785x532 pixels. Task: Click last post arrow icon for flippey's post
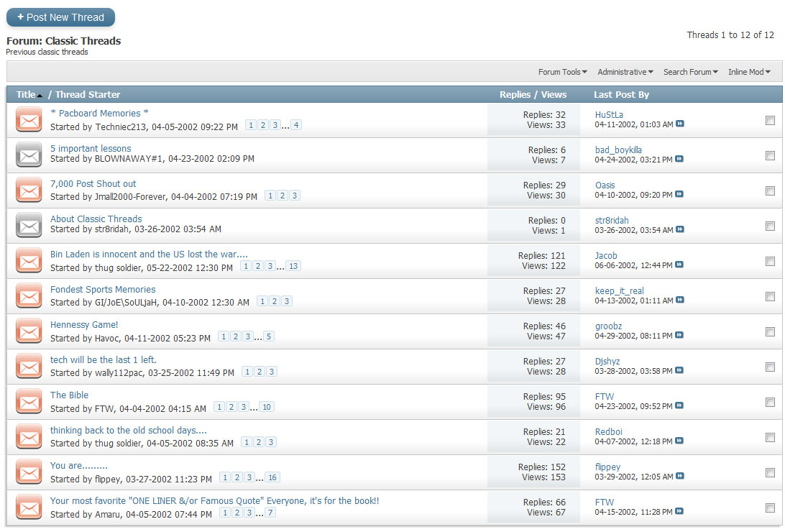[x=680, y=477]
